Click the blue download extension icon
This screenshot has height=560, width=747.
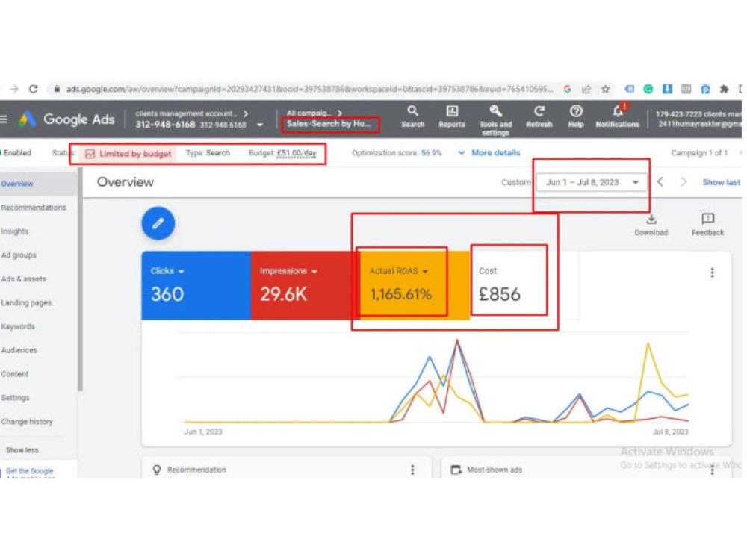point(667,89)
